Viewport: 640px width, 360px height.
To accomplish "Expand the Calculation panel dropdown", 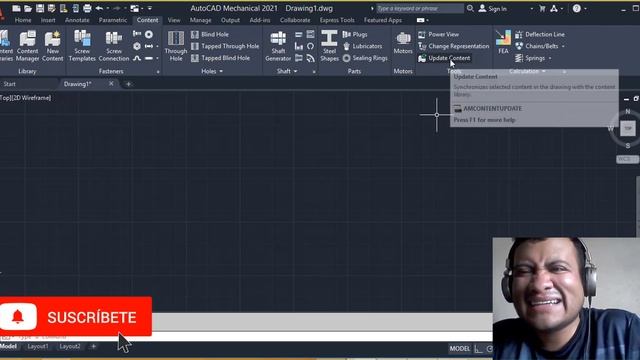I will (x=543, y=71).
